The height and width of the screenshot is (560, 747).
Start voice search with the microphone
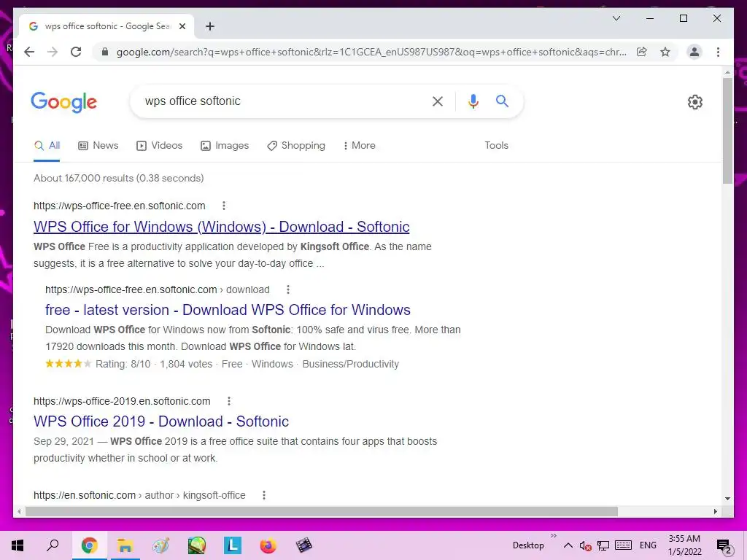click(473, 101)
